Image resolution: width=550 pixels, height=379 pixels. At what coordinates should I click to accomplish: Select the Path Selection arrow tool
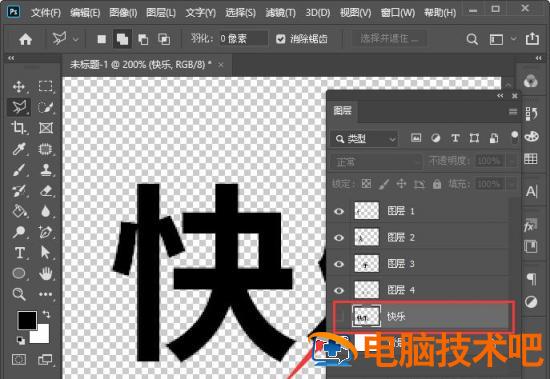[46, 253]
